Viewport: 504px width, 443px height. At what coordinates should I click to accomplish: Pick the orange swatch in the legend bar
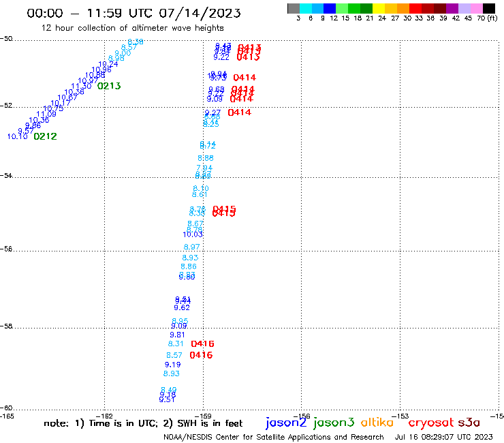[x=403, y=8]
